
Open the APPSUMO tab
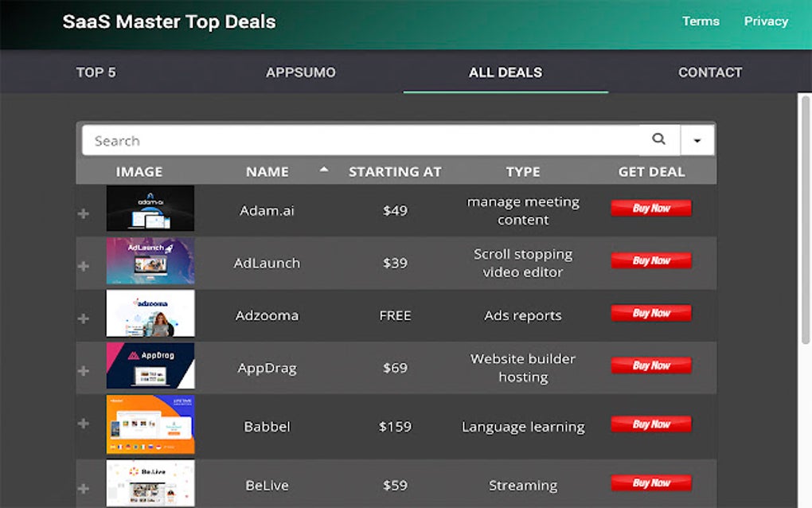coord(300,72)
